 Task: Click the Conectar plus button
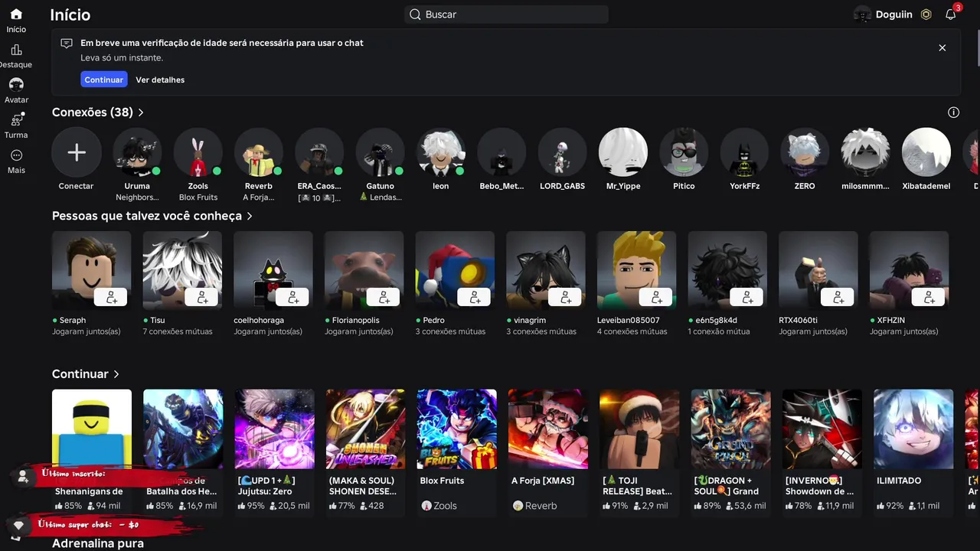point(77,152)
